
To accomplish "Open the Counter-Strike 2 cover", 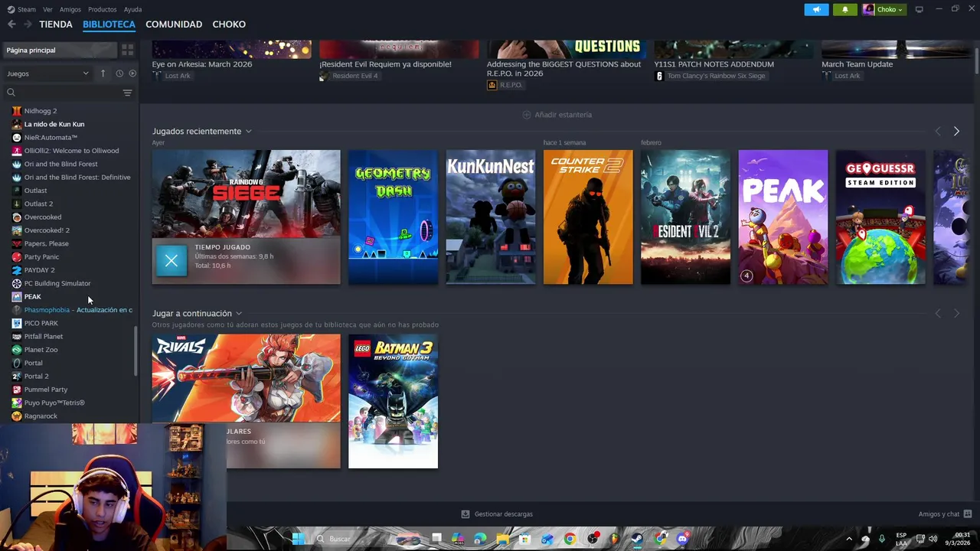I will (588, 217).
